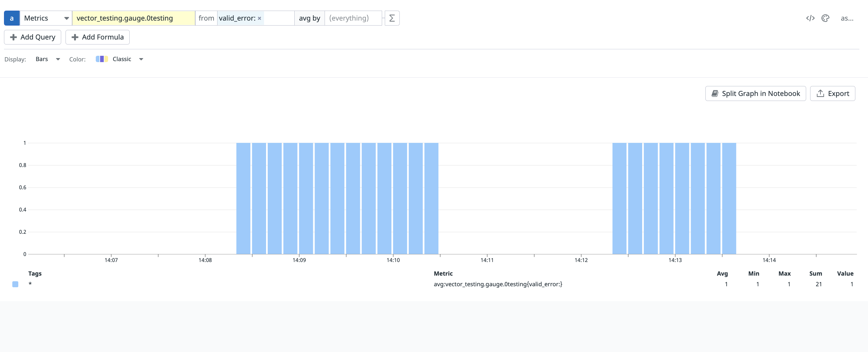868x352 pixels.
Task: Open the graph editor code view icon
Action: coord(810,18)
